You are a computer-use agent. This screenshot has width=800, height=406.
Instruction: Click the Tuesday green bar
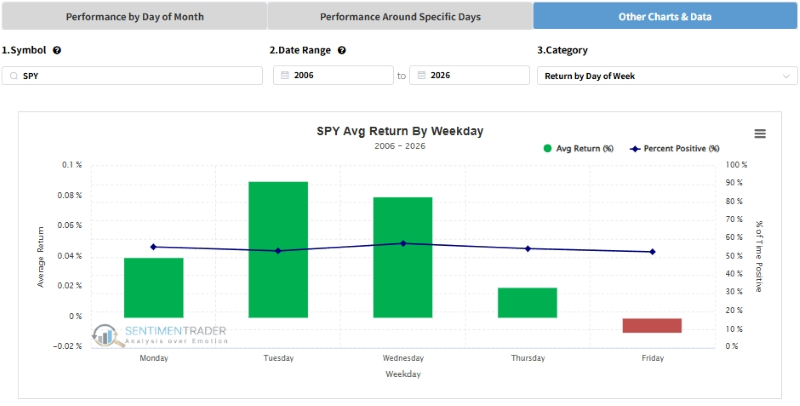[278, 249]
